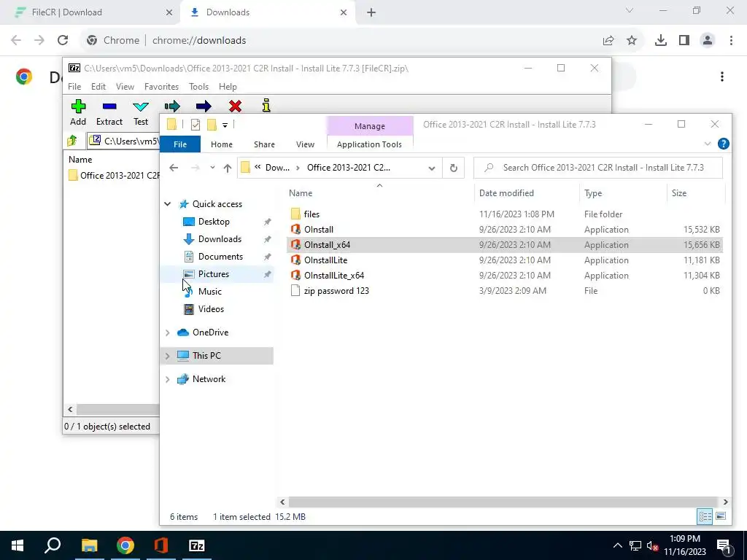Screen dimensions: 747x560
Task: Open Chrome profile avatar
Action: (x=708, y=40)
